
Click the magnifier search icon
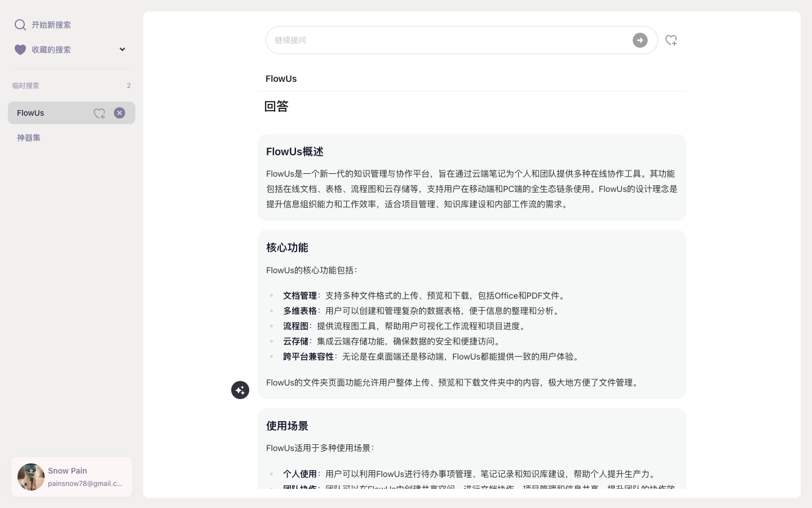[20, 25]
